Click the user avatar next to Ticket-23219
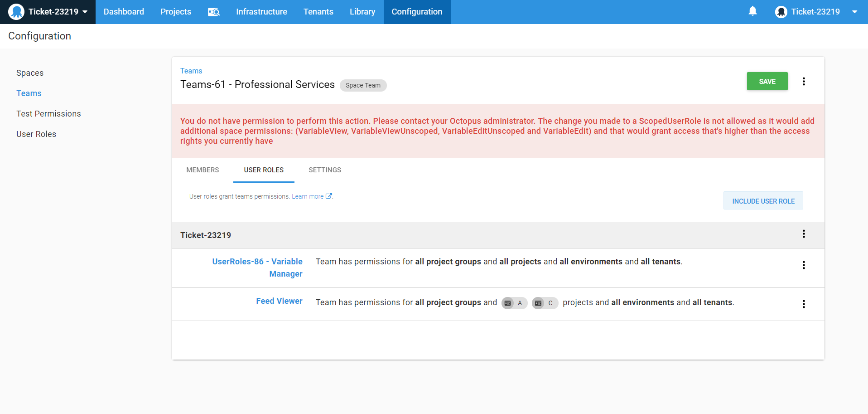The image size is (868, 414). 781,12
